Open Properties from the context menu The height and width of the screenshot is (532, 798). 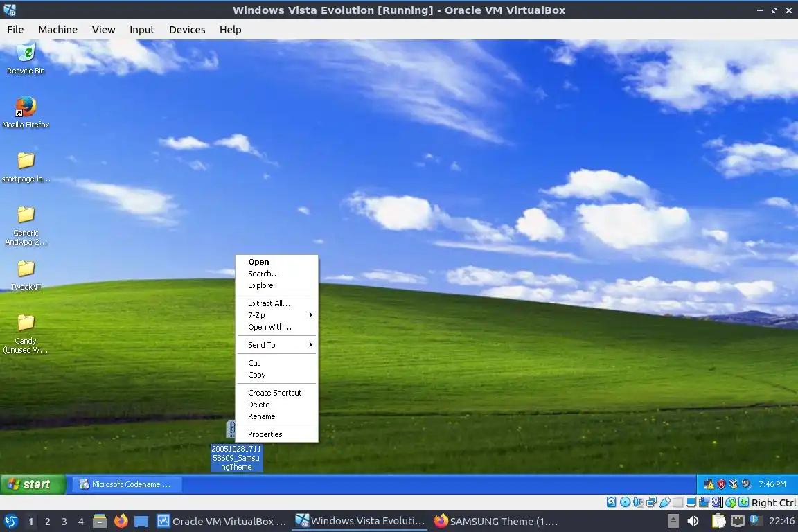(x=277, y=434)
